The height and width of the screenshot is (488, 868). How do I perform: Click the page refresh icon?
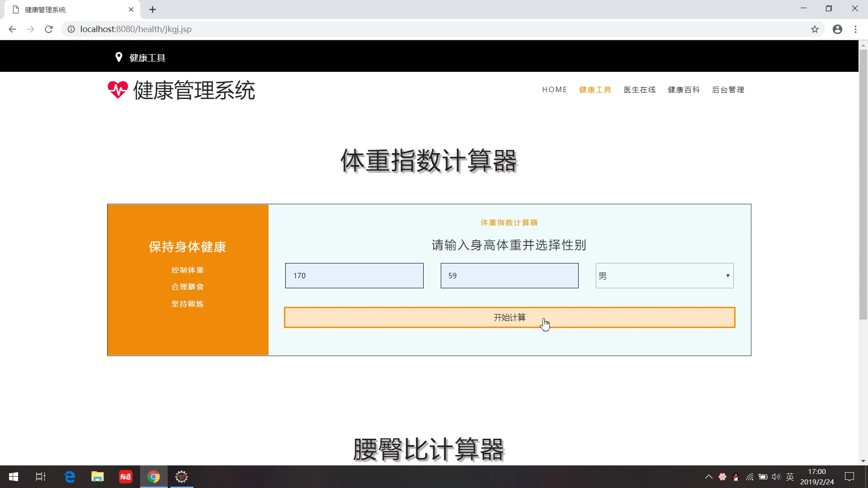48,29
